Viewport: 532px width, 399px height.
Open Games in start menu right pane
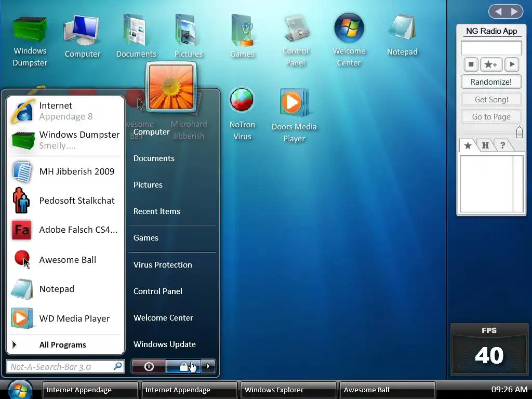coord(146,238)
